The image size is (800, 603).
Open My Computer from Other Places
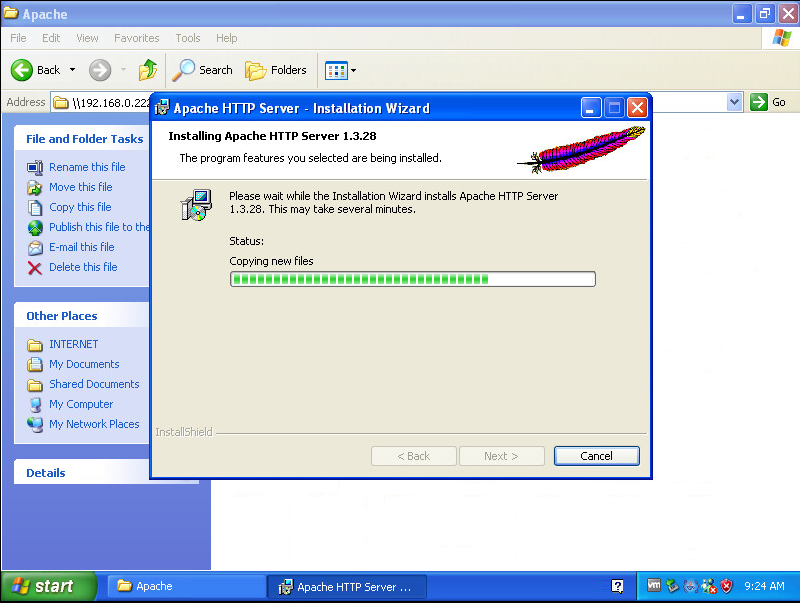coord(81,404)
